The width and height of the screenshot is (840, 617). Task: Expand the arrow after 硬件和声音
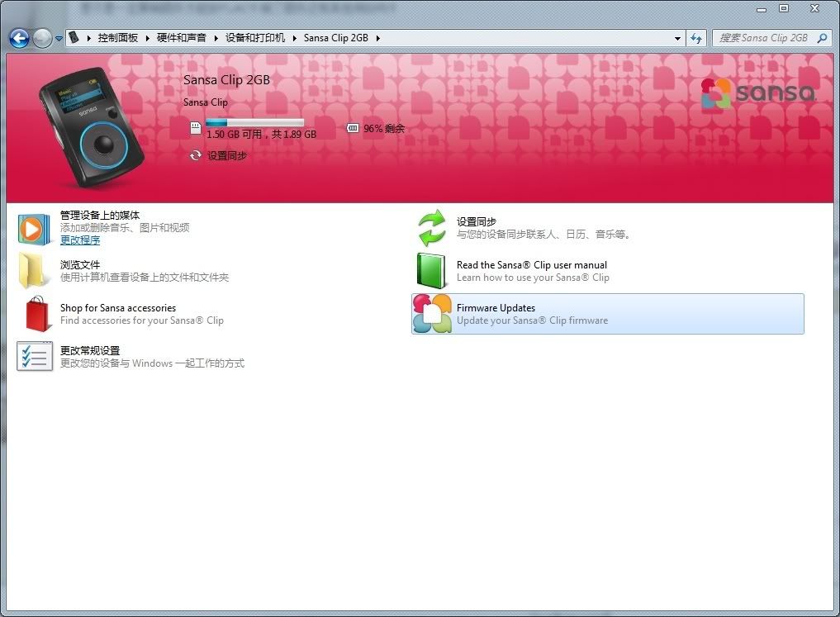[x=216, y=38]
